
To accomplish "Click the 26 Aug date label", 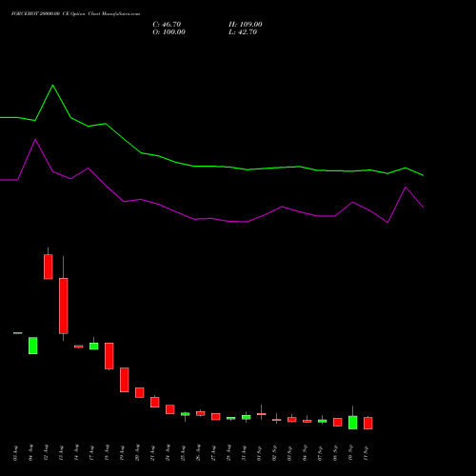I will pos(198,452).
